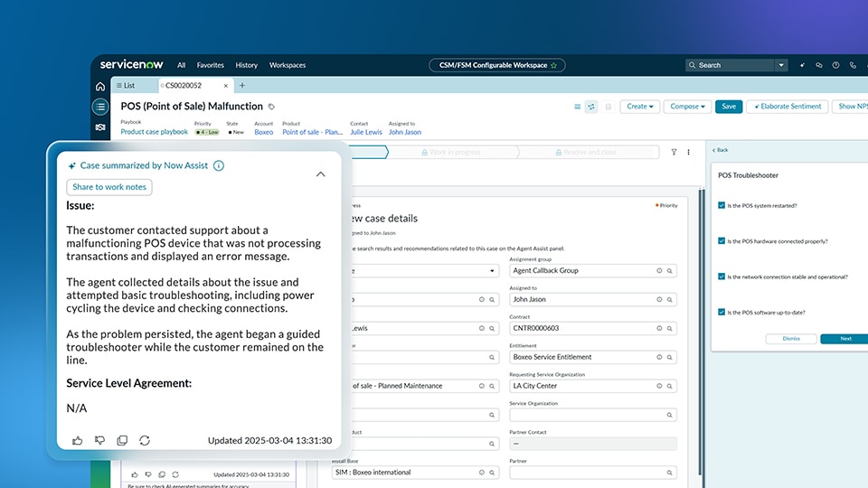The image size is (868, 488).
Task: Open assigned to John Jason header link
Action: click(405, 132)
